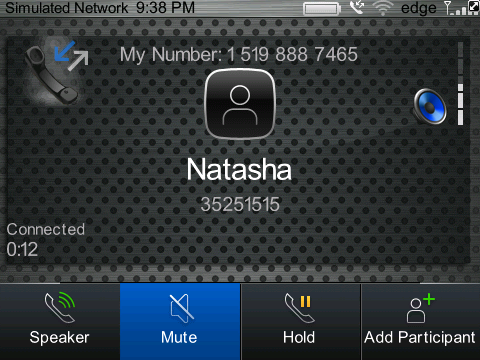This screenshot has height=360, width=480.
Task: Click the blue speaker volume icon
Action: (430, 106)
